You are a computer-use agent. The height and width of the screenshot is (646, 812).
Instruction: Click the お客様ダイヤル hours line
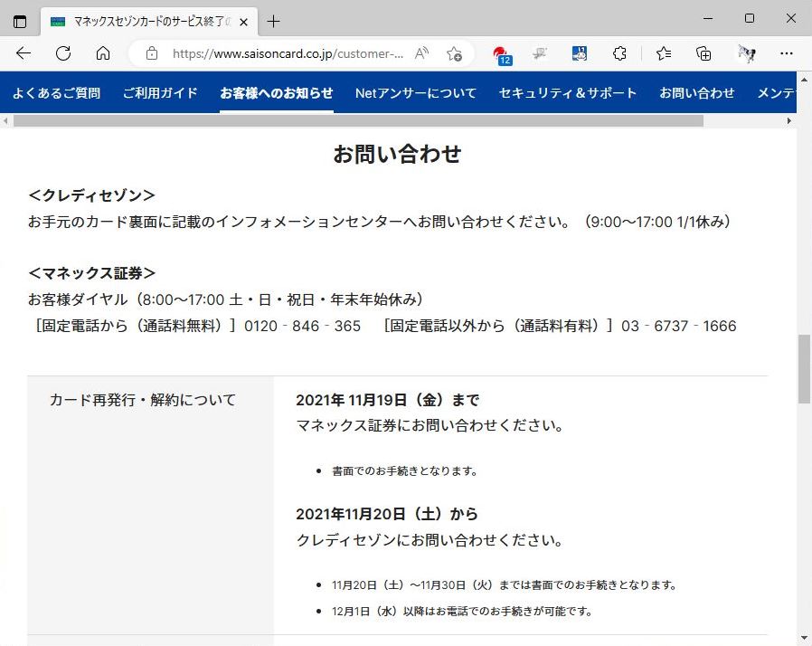coord(226,299)
